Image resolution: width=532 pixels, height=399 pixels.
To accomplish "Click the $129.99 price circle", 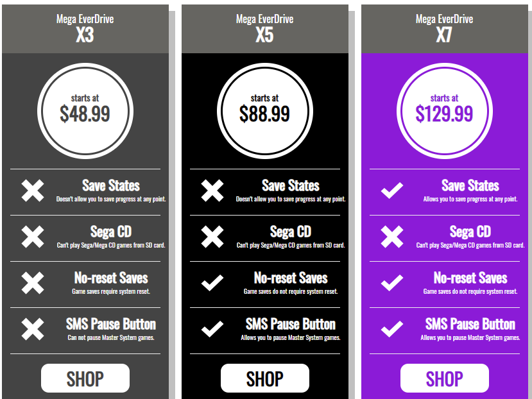I will pyautogui.click(x=445, y=110).
